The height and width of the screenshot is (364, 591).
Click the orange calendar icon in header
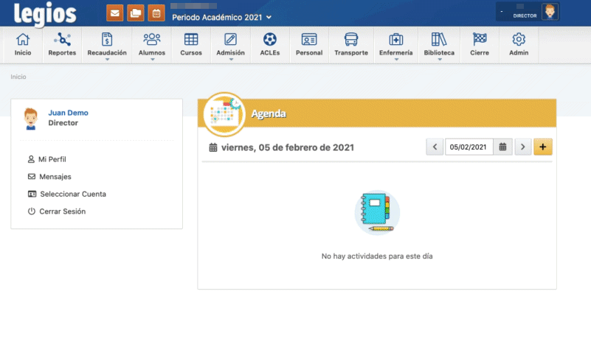click(x=156, y=13)
